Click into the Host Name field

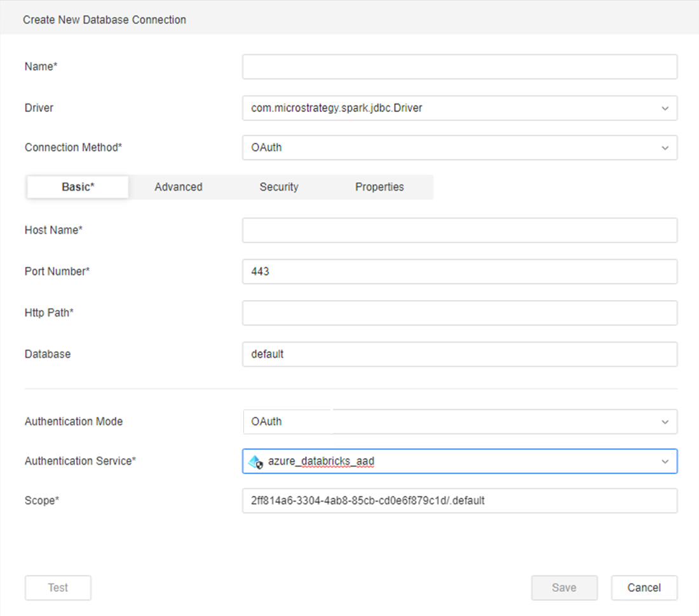[x=459, y=230]
